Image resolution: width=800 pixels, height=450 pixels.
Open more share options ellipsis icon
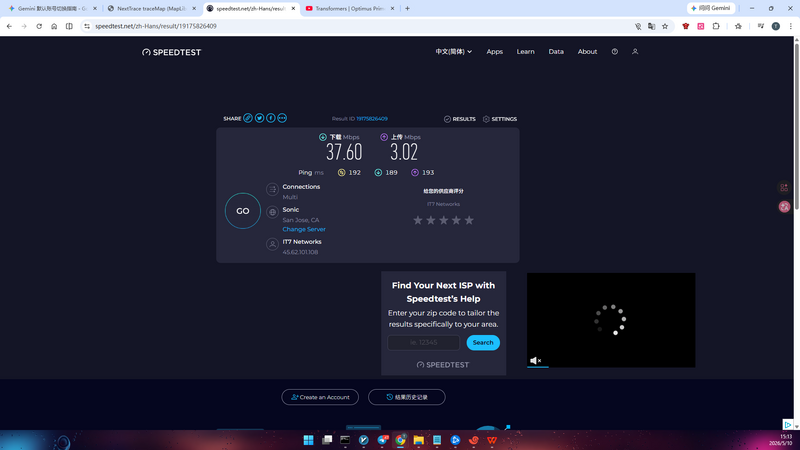pos(282,118)
